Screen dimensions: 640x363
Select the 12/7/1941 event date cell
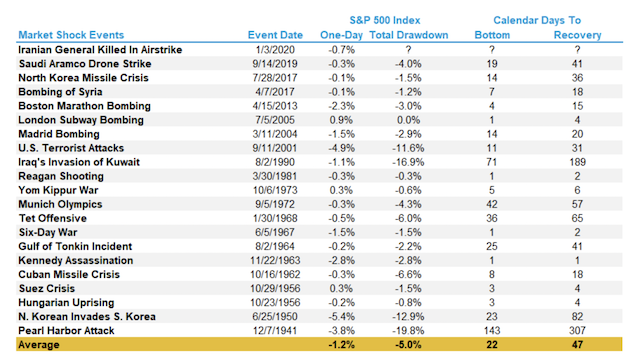coord(275,331)
